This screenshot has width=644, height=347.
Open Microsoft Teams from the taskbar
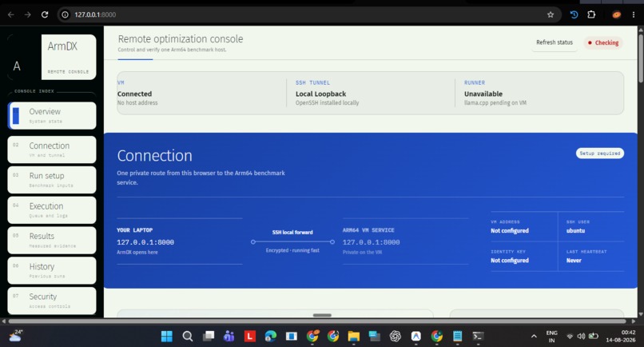[229, 337]
